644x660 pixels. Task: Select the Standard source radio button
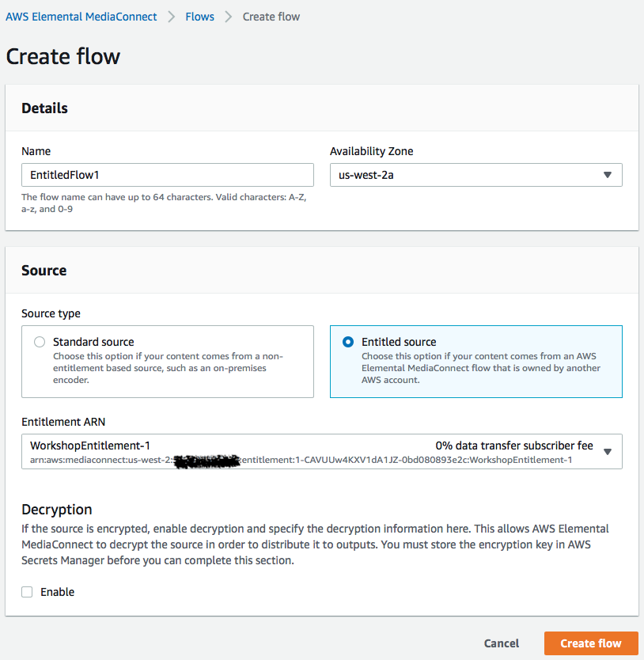coord(40,342)
